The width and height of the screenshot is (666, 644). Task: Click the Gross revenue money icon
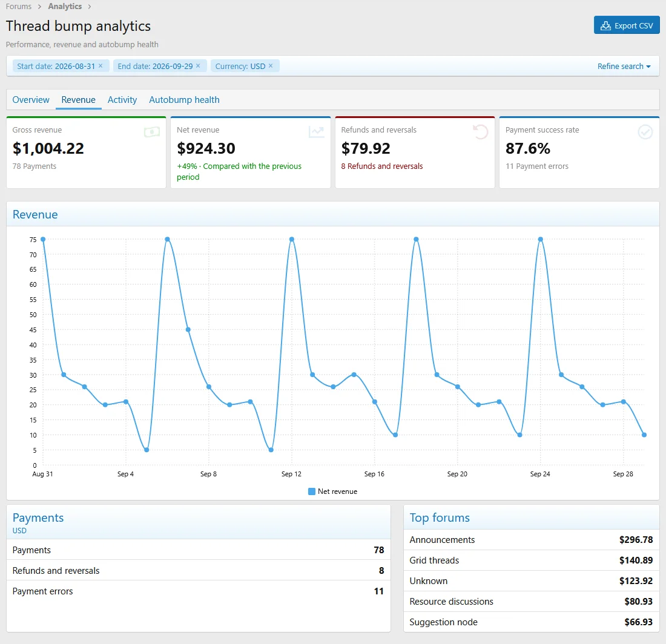151,132
